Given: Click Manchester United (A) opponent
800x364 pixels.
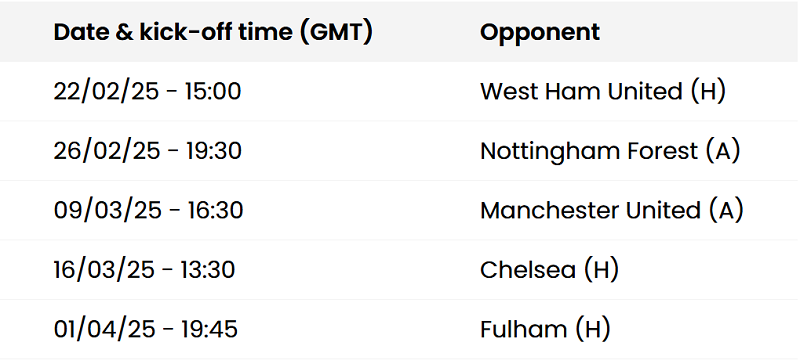Looking at the screenshot, I should 612,210.
